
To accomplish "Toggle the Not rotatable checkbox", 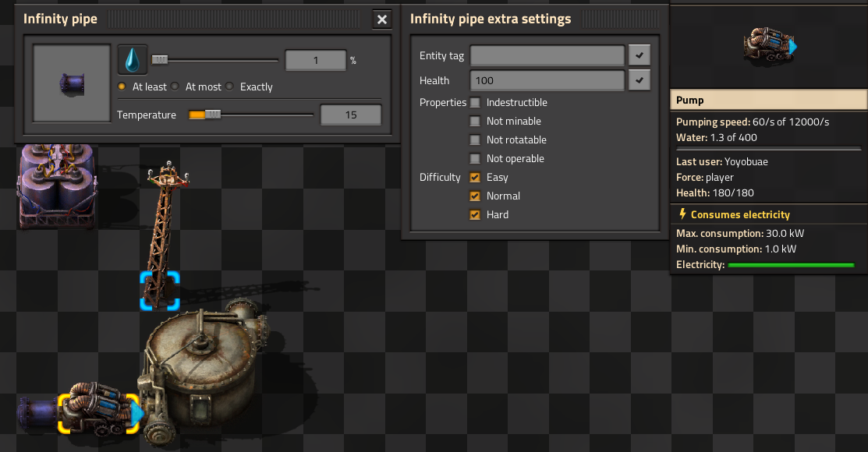I will pos(475,140).
